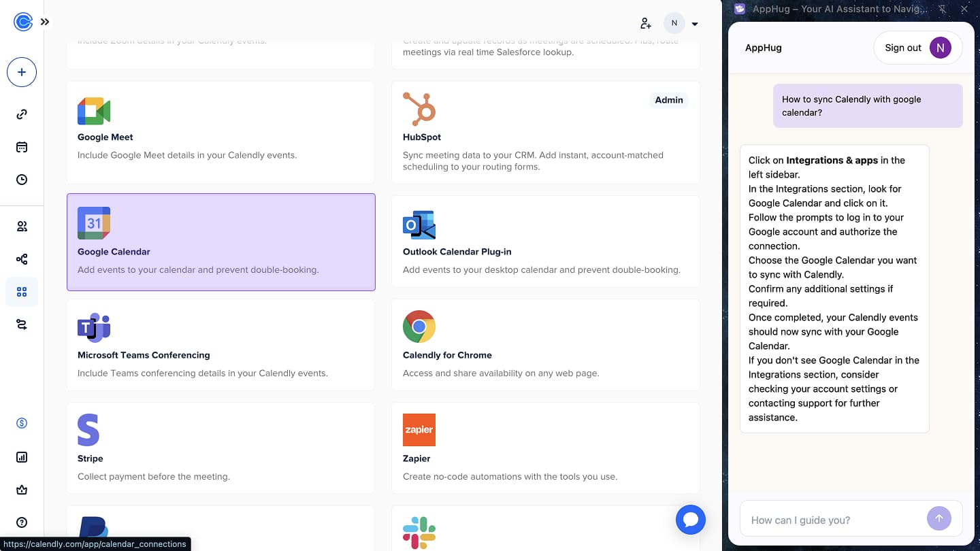Click the Slack logo card at the bottom
980x551 pixels.
pyautogui.click(x=545, y=529)
